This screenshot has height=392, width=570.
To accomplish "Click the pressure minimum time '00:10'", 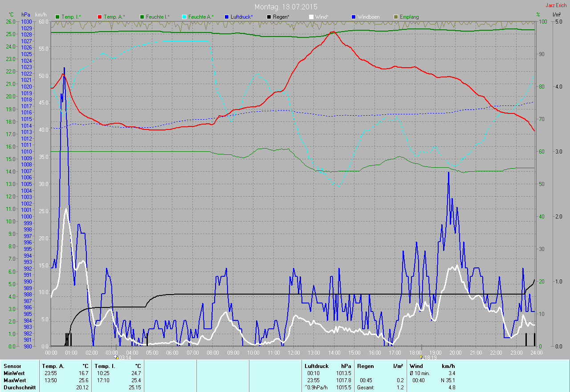I will (x=313, y=373).
